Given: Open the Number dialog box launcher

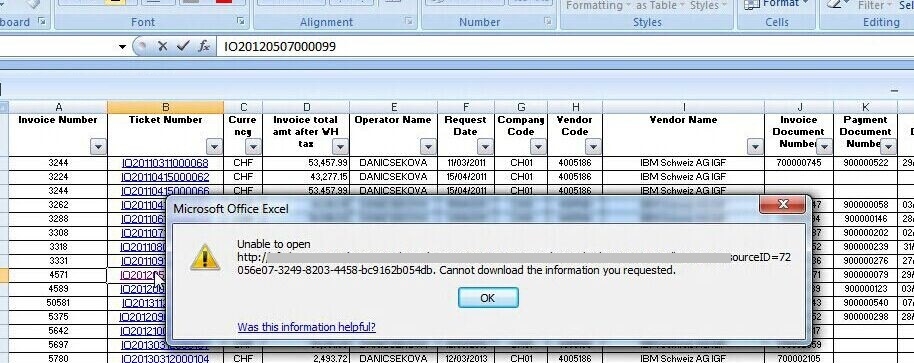Looking at the screenshot, I should tap(548, 22).
